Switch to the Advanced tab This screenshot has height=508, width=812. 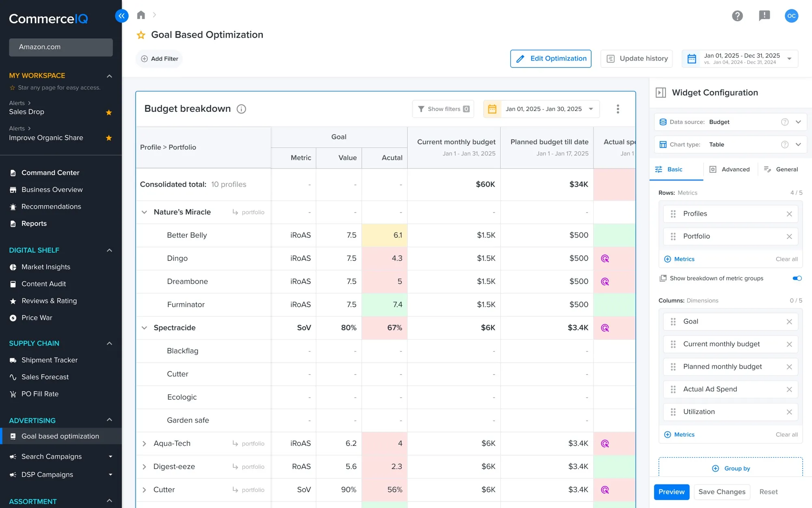click(730, 169)
